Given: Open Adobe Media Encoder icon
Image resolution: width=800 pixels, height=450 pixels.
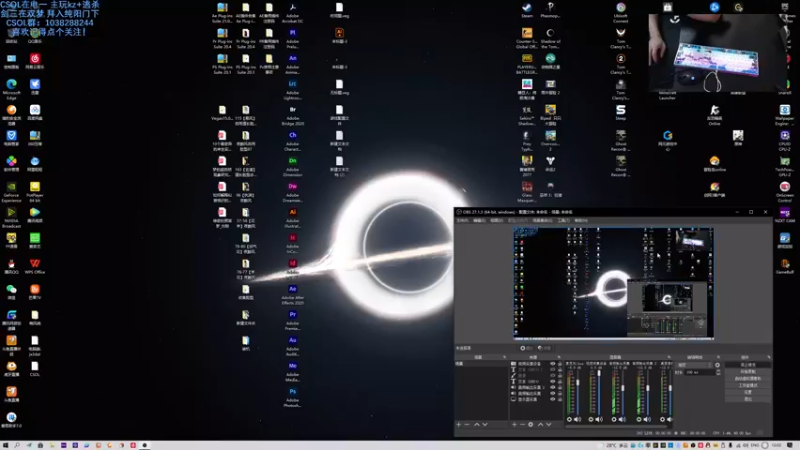Looking at the screenshot, I should 292,371.
